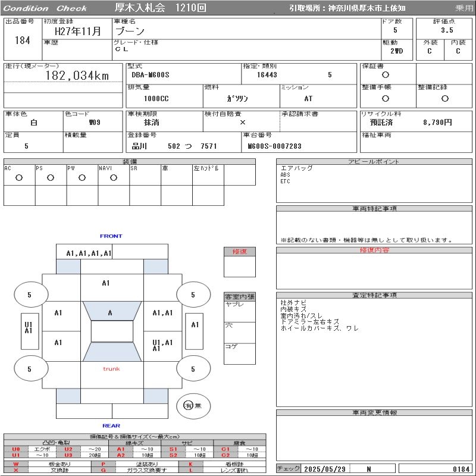The image size is (476, 476).
Task: Click the 'エクボ' legend entry
Action: (x=42, y=449)
